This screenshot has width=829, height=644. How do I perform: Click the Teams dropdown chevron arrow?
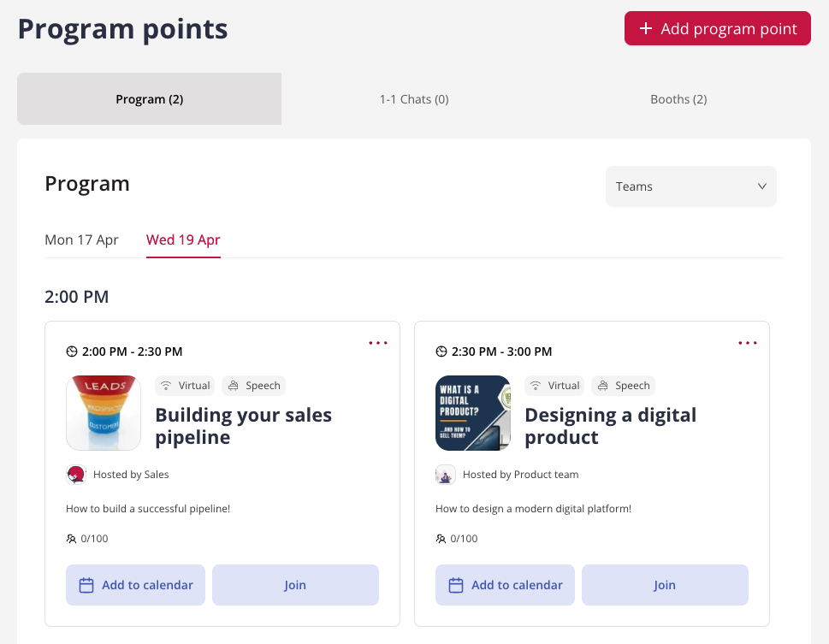coord(762,186)
